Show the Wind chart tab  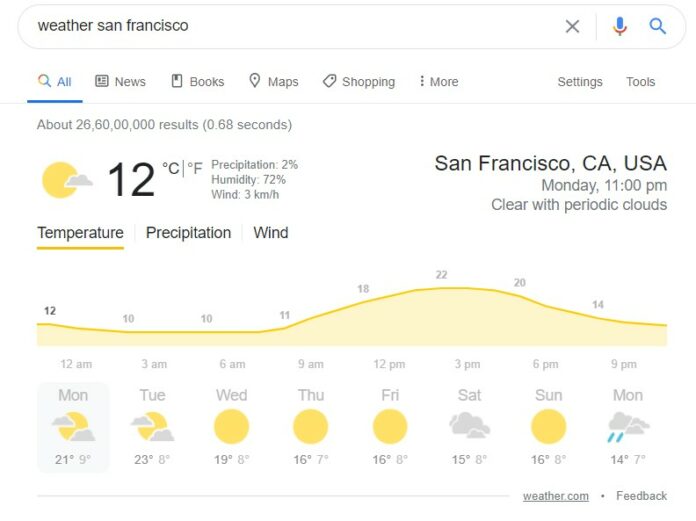pyautogui.click(x=270, y=233)
